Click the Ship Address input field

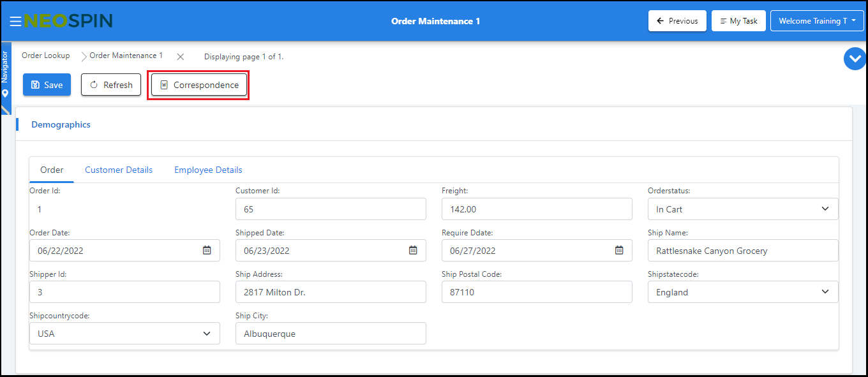tap(331, 292)
